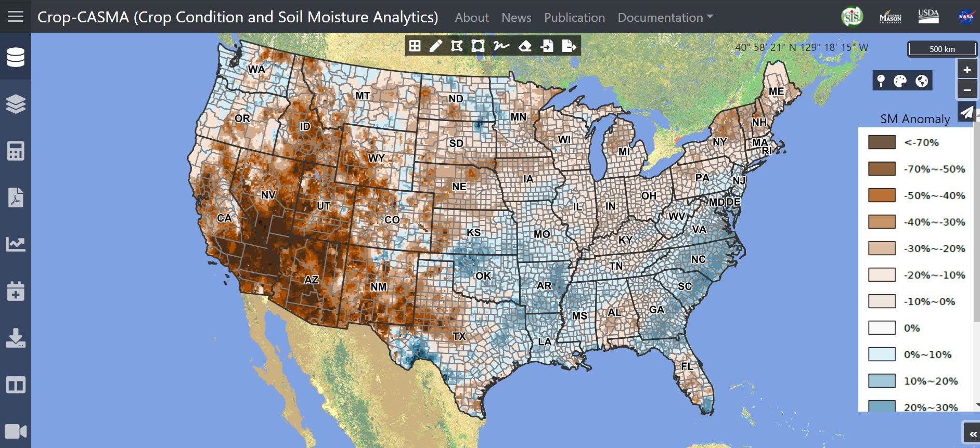Open the PDF report sidebar icon

(16, 197)
